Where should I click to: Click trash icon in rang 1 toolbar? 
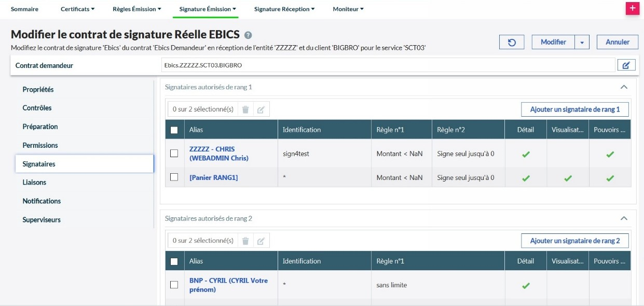tap(245, 109)
